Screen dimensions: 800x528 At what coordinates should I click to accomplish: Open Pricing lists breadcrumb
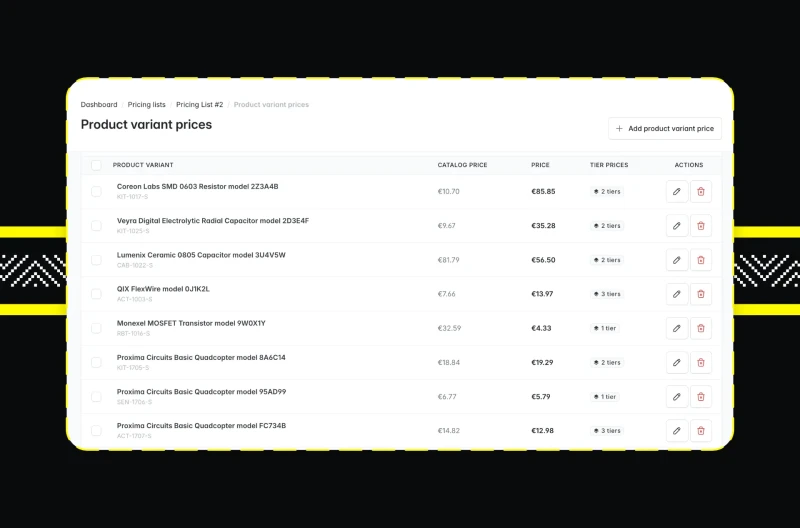[146, 105]
